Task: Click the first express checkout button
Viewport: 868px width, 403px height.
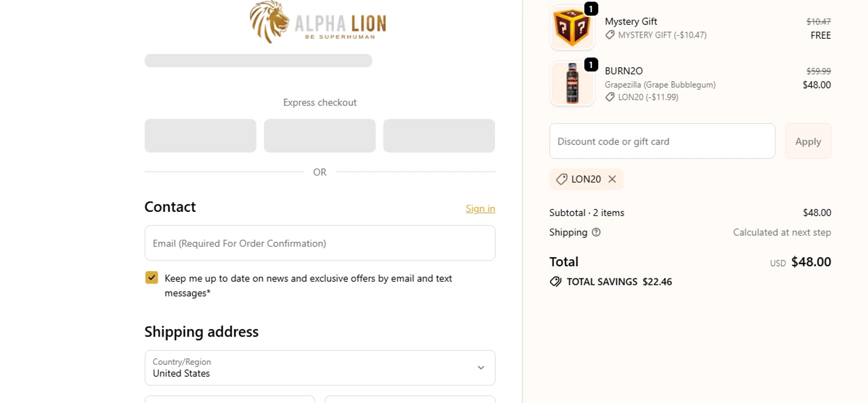Action: [200, 135]
